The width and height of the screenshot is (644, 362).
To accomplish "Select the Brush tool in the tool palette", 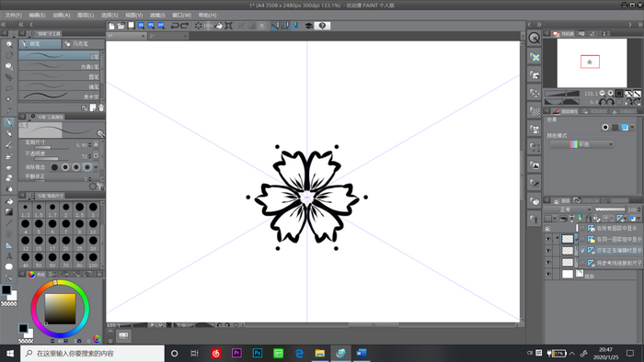I will tap(8, 145).
